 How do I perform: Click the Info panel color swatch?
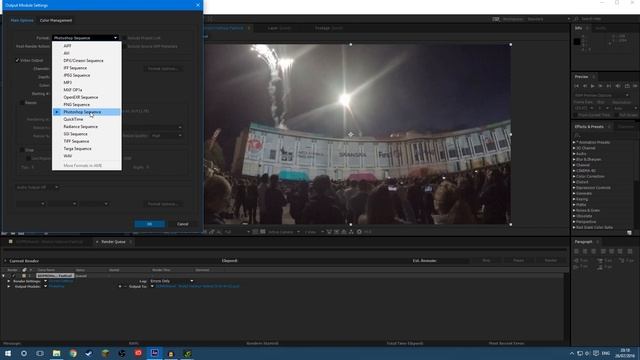click(x=577, y=42)
